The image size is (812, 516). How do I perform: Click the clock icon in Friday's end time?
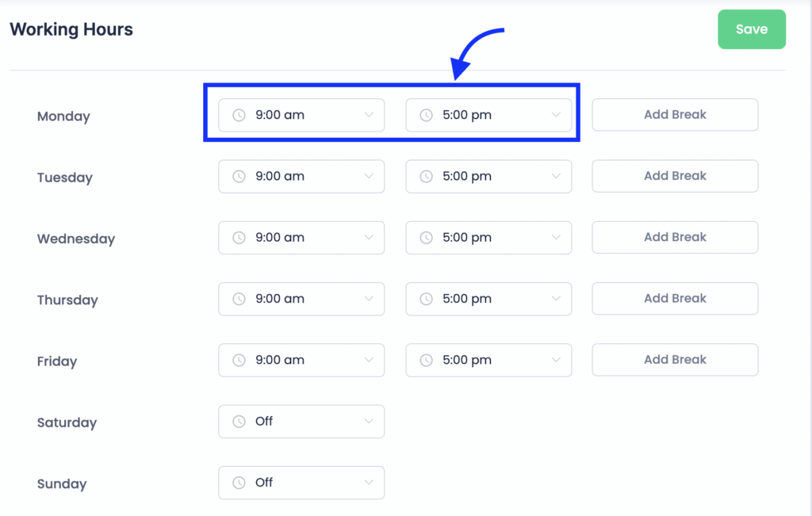[426, 360]
